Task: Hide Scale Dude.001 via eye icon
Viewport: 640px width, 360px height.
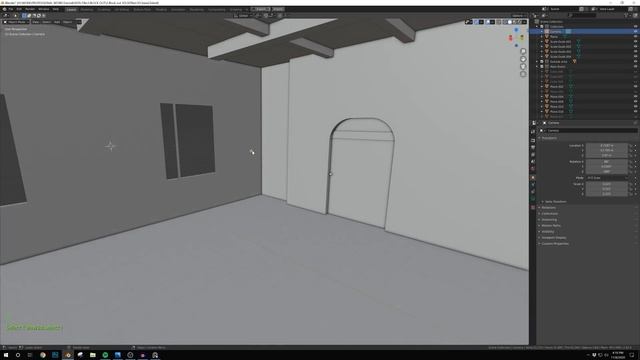Action: [635, 42]
